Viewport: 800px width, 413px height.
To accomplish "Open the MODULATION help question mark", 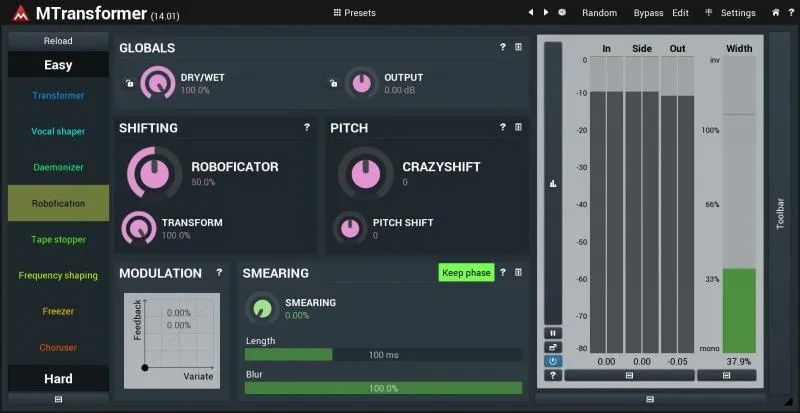I will tap(219, 273).
